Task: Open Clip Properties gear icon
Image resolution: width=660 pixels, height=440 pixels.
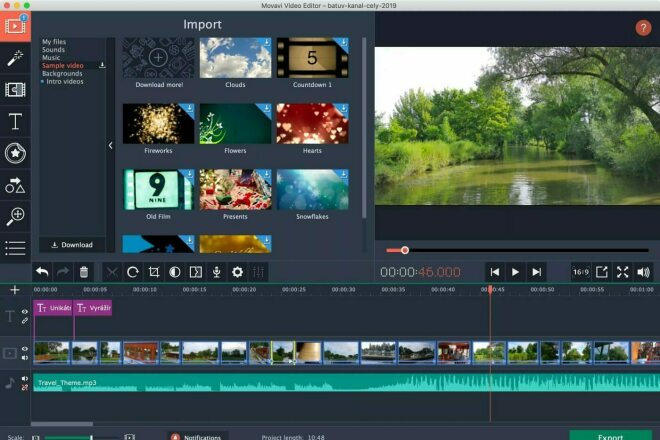Action: (x=237, y=272)
